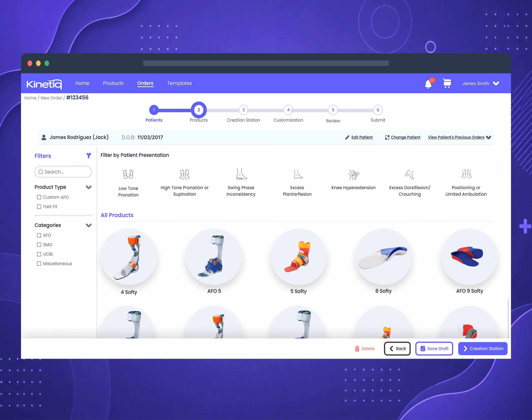Check the Miscellaneous category checkbox
532x420 pixels.
(39, 263)
